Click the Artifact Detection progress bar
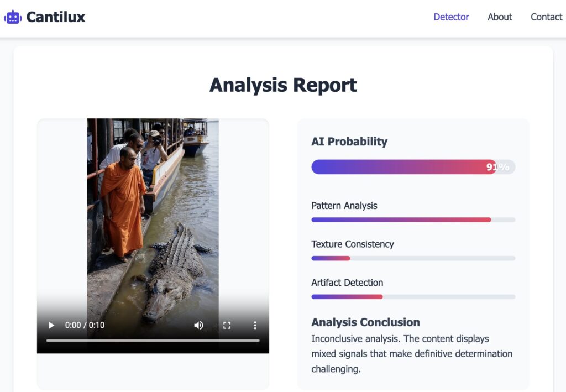This screenshot has width=566, height=392. click(413, 297)
